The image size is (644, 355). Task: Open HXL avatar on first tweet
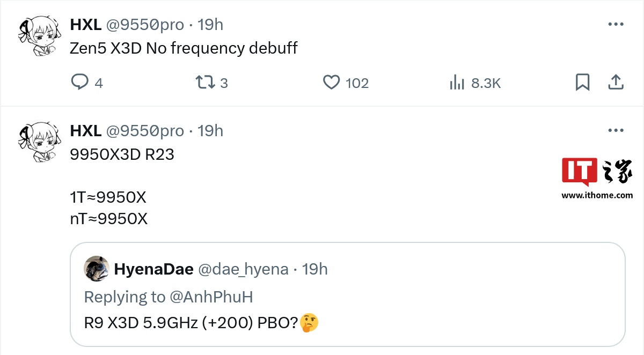pos(38,36)
